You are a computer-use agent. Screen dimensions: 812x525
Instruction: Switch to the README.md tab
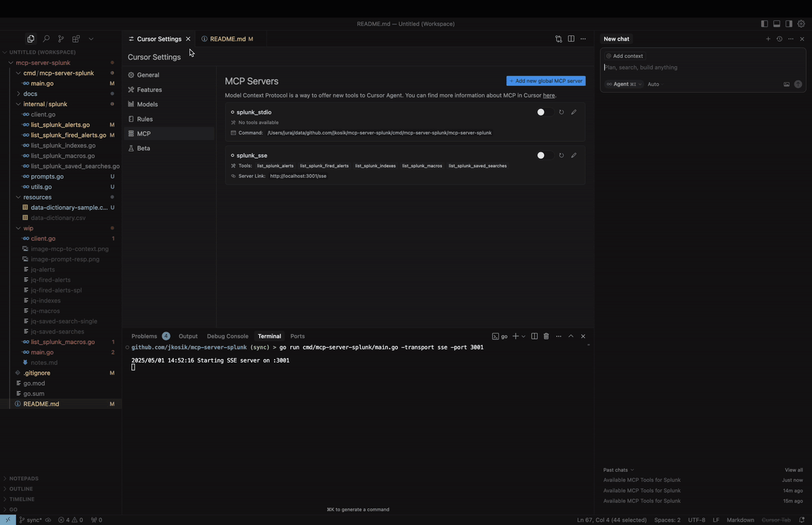(x=228, y=39)
